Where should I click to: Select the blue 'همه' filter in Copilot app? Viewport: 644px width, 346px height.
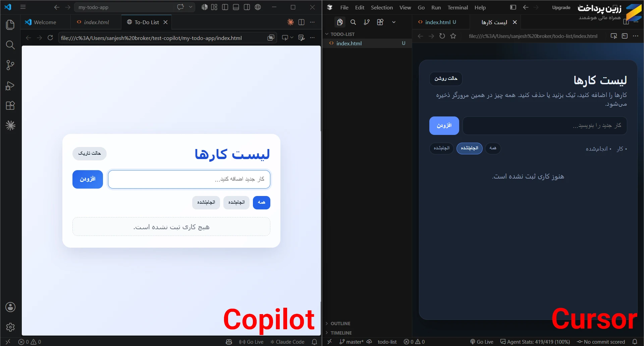262,202
